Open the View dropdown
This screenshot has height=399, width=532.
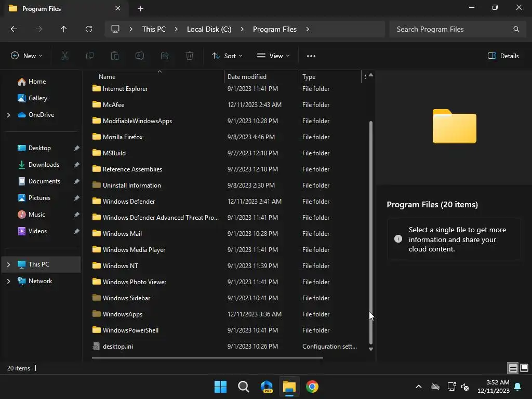tap(273, 56)
